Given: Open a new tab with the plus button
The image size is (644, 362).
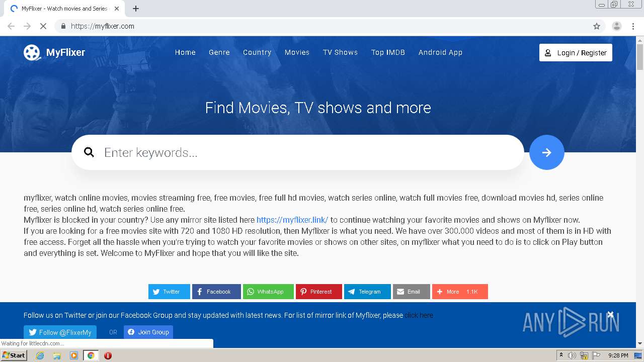Looking at the screenshot, I should point(136,9).
